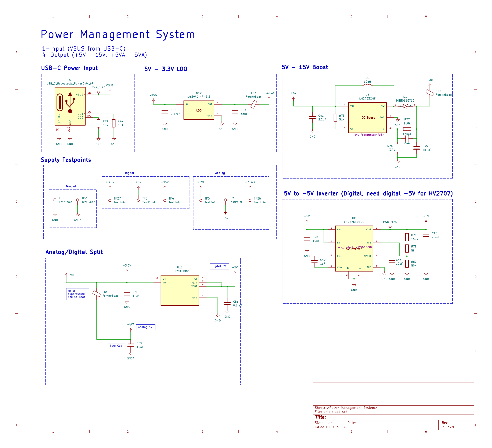
Task: Select the U10 LM3940IMP-3.3 LDO chip symbol
Action: click(199, 110)
